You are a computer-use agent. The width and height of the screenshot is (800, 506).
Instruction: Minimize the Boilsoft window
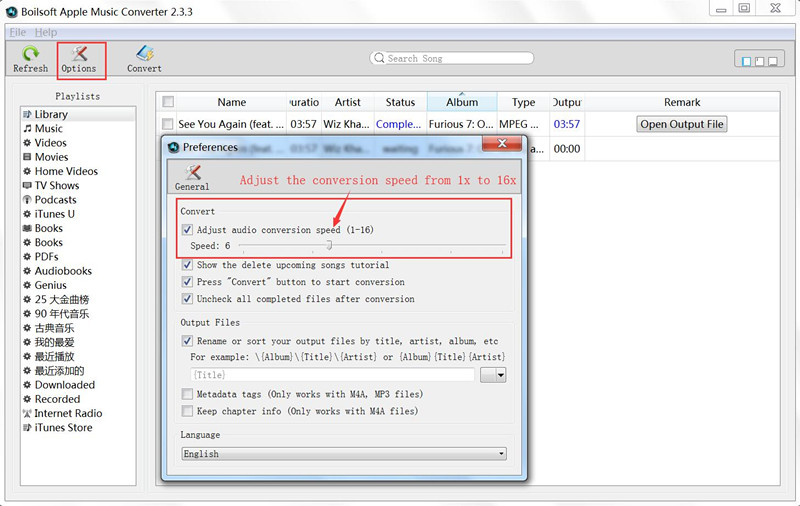pyautogui.click(x=720, y=9)
